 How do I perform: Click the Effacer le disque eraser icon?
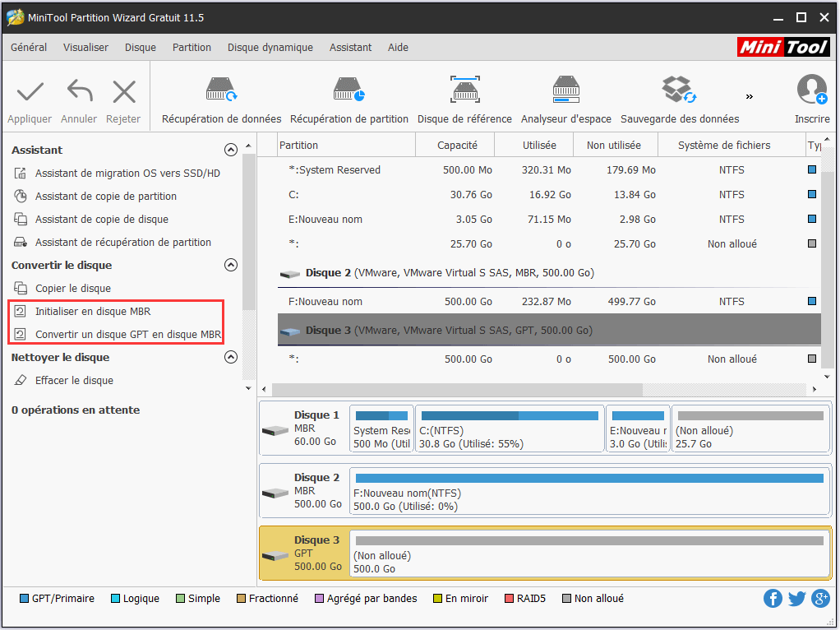click(21, 381)
